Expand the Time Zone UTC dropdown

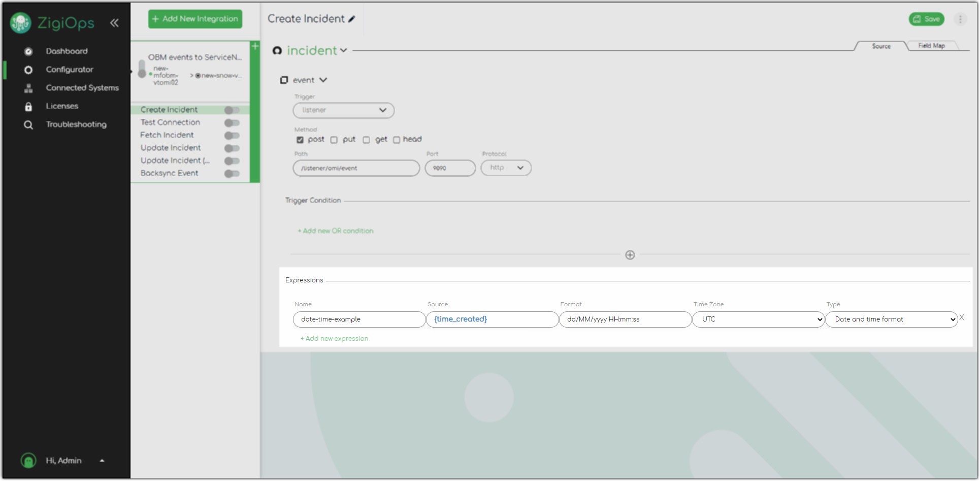tap(758, 319)
